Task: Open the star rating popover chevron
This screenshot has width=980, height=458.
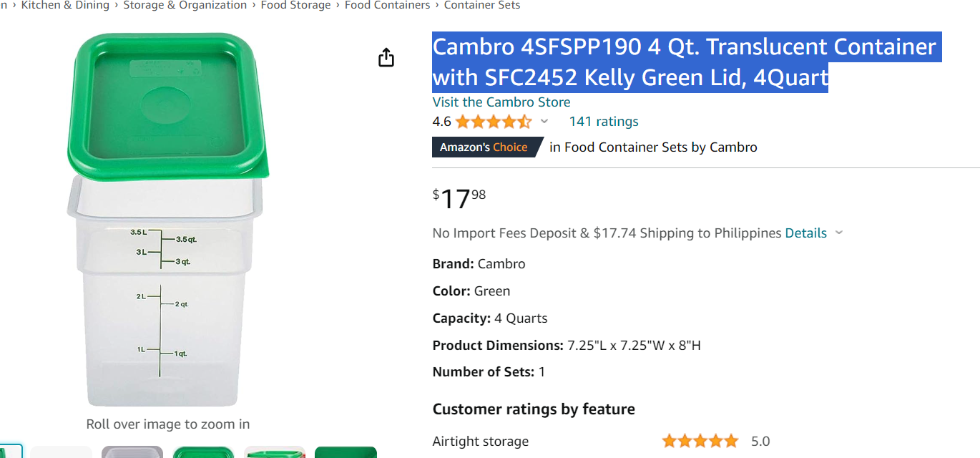Action: 544,122
